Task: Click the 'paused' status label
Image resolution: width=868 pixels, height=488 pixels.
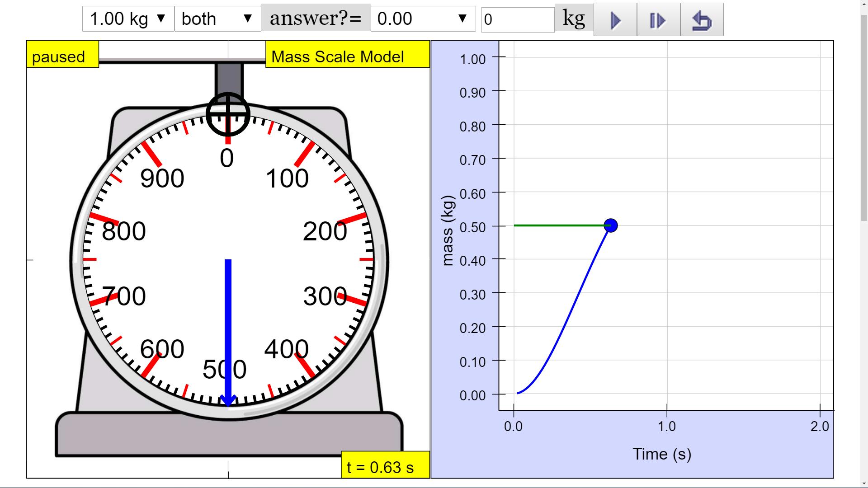Action: tap(62, 54)
